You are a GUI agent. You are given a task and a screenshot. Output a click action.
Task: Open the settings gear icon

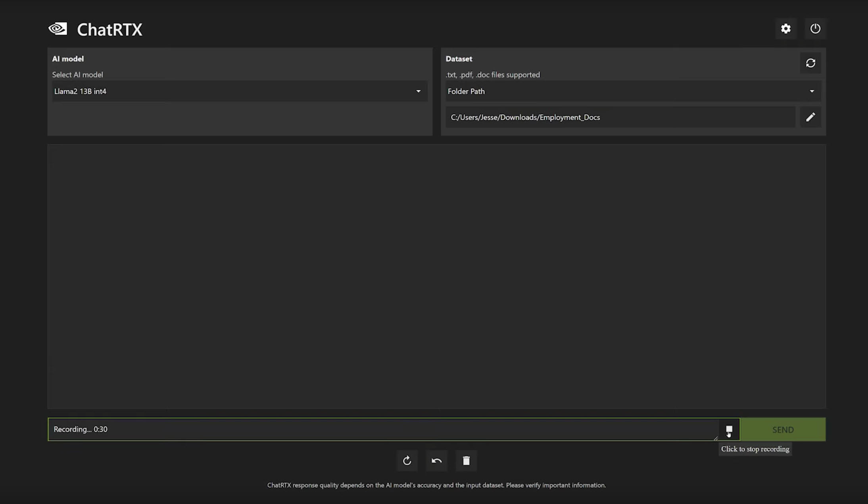(785, 29)
